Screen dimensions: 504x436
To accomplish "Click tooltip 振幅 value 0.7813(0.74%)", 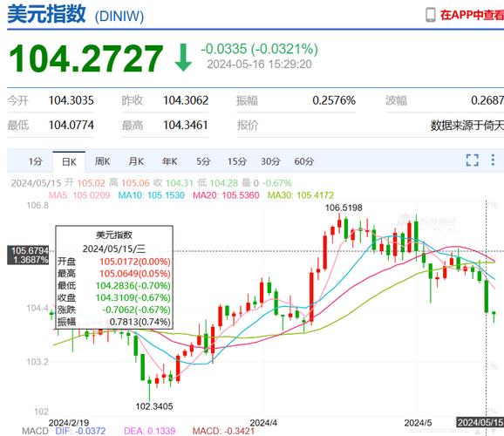I will pyautogui.click(x=140, y=322).
